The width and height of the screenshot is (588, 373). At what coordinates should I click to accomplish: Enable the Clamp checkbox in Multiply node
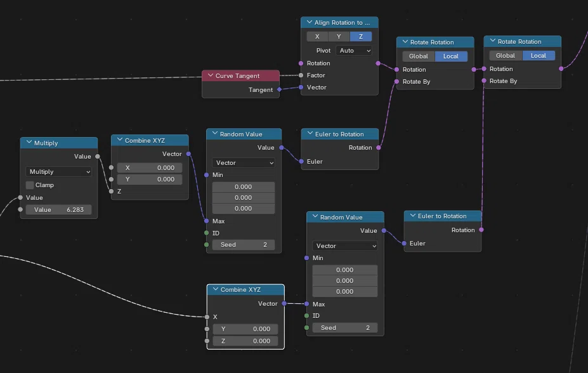30,185
